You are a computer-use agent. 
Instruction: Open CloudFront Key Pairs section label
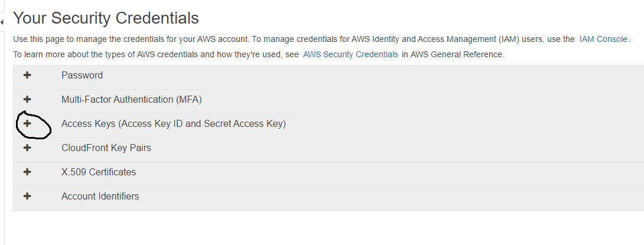coord(106,148)
